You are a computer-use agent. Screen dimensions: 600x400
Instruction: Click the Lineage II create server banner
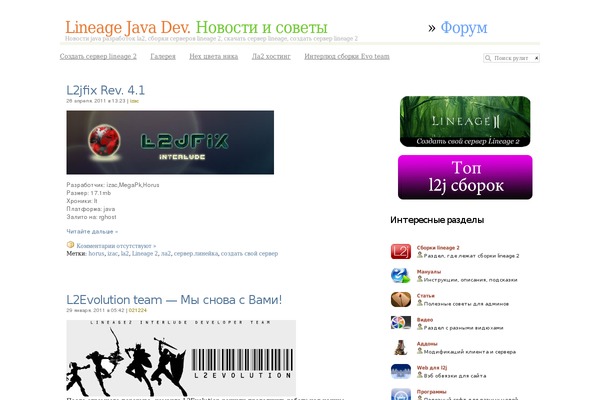click(x=465, y=121)
